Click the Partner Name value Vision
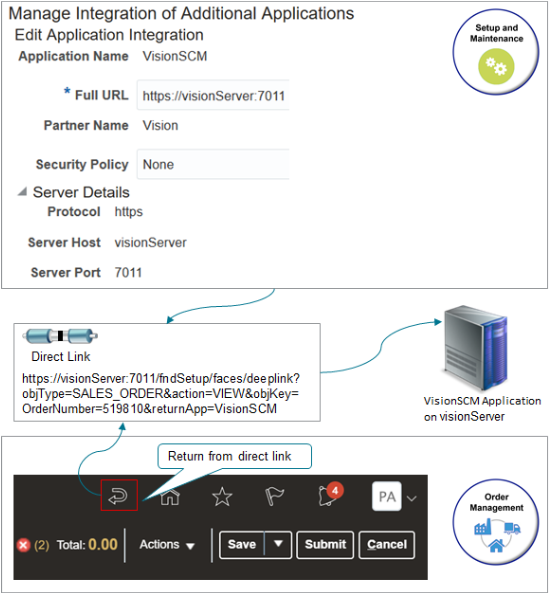Image resolution: width=554 pixels, height=594 pixels. coord(160,125)
